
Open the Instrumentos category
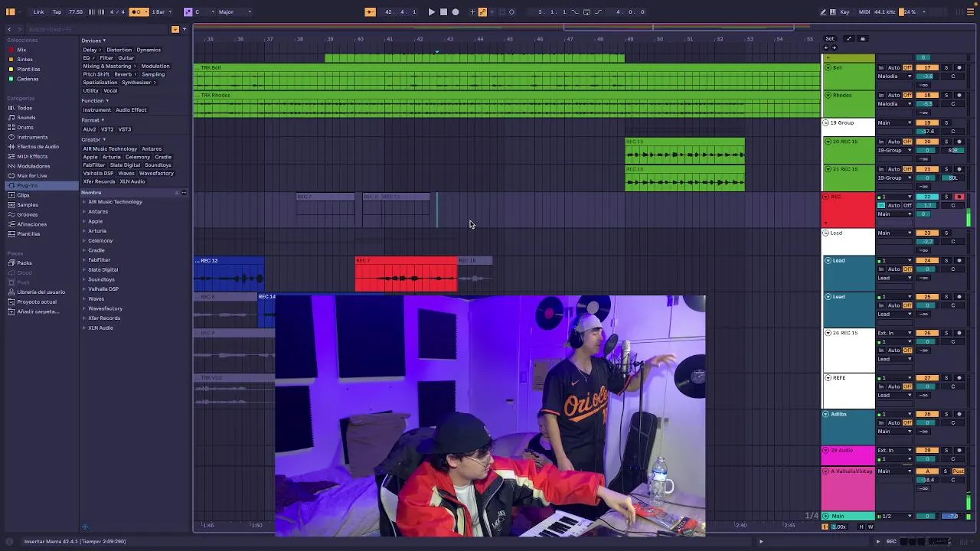32,137
